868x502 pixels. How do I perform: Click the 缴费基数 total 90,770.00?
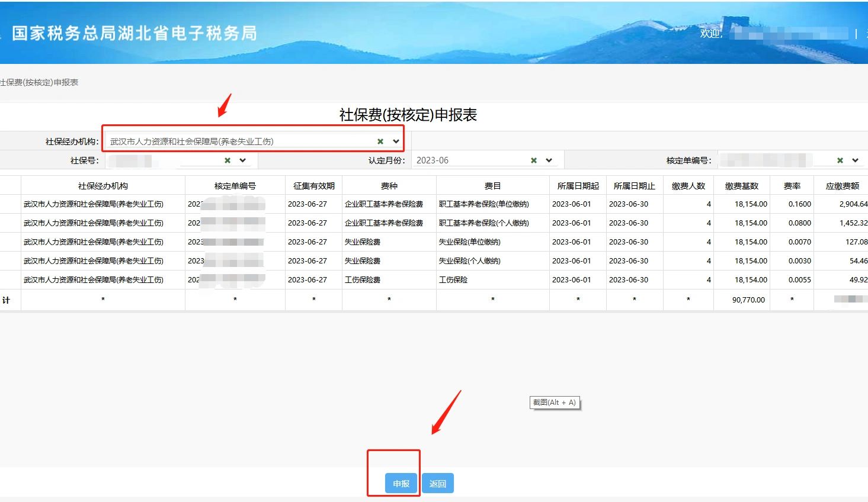[748, 300]
